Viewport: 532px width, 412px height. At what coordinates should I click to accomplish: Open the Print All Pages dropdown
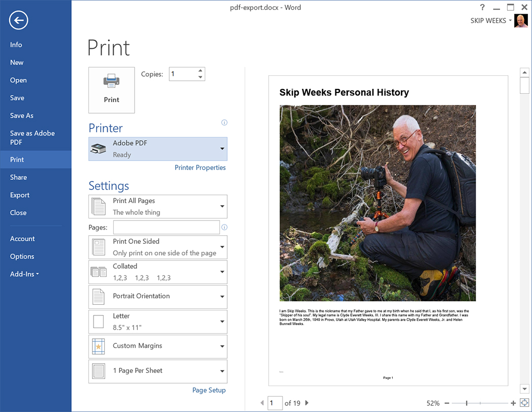point(158,207)
